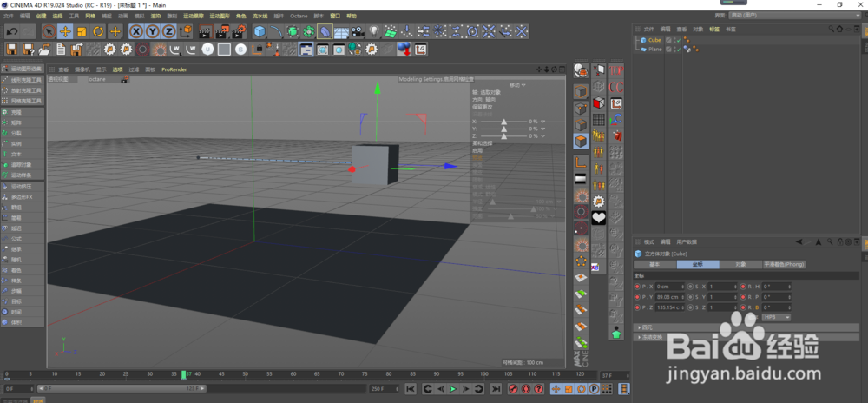
Task: Toggle Cube render enable checkmark
Action: (x=678, y=41)
